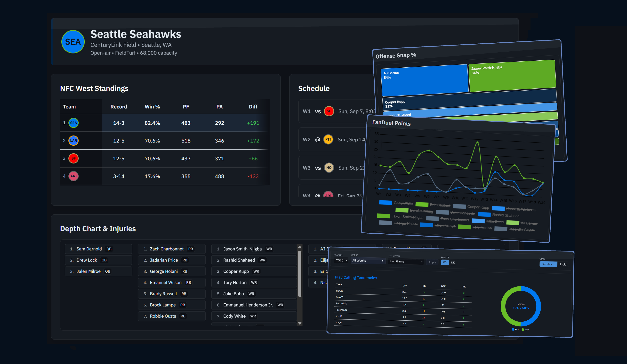Select Robbie Ouzts RB in depth chart
This screenshot has height=364, width=627.
click(x=172, y=316)
